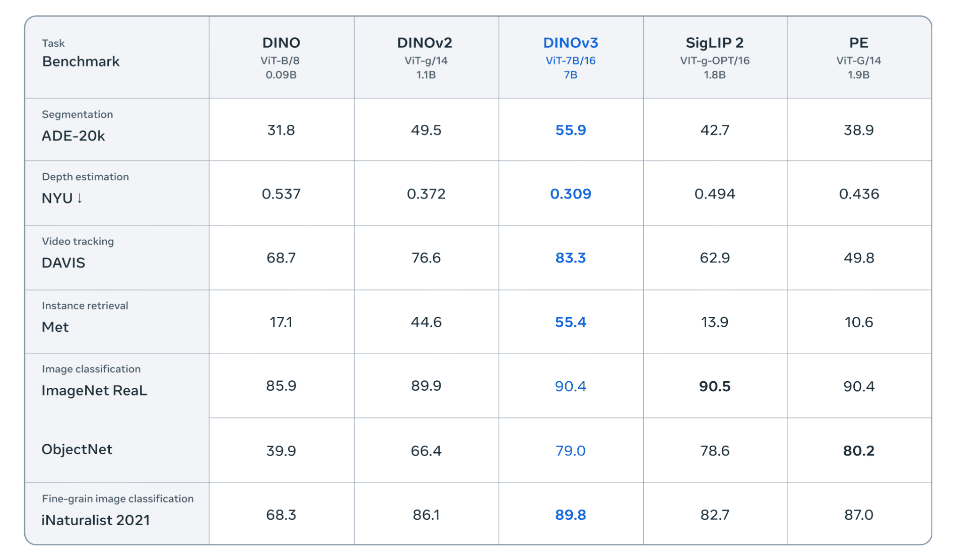This screenshot has width=955, height=560.
Task: Click the iNaturalist 2021 row label
Action: (96, 520)
